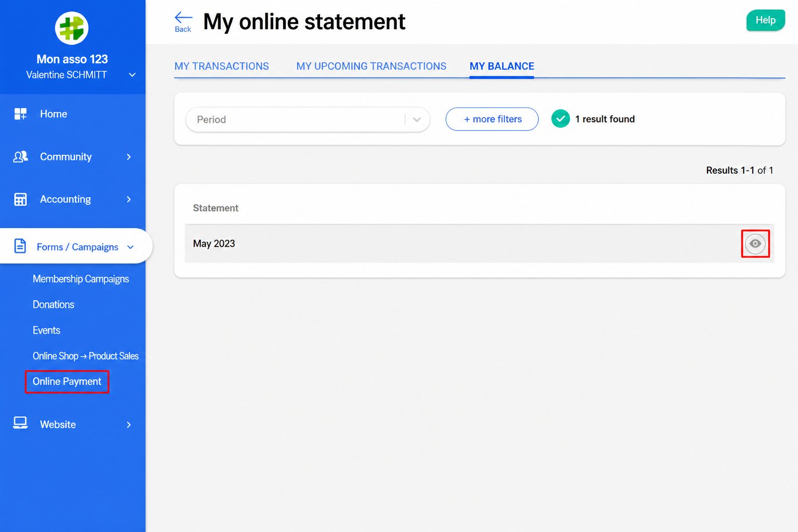This screenshot has height=532, width=798.
Task: Open the Period dropdown
Action: click(308, 119)
